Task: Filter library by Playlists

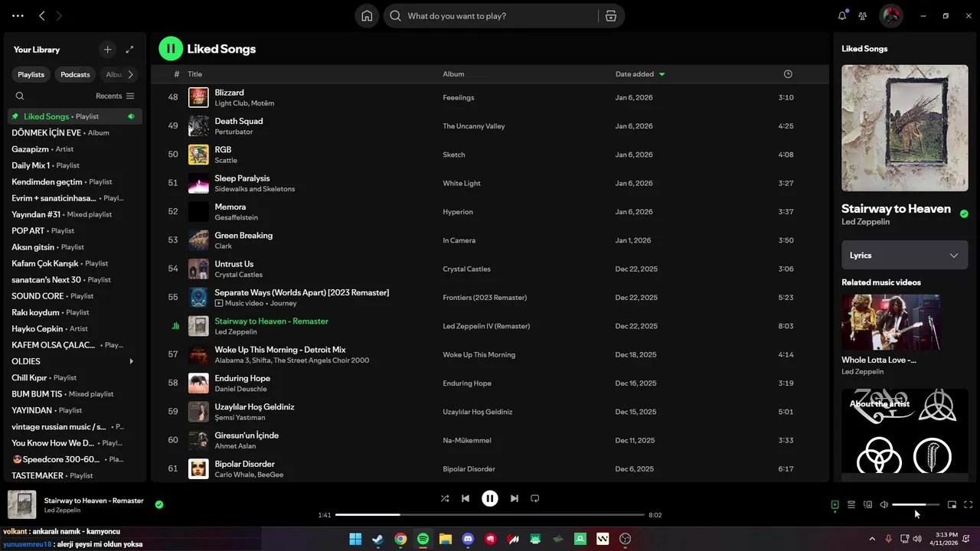Action: (31, 74)
